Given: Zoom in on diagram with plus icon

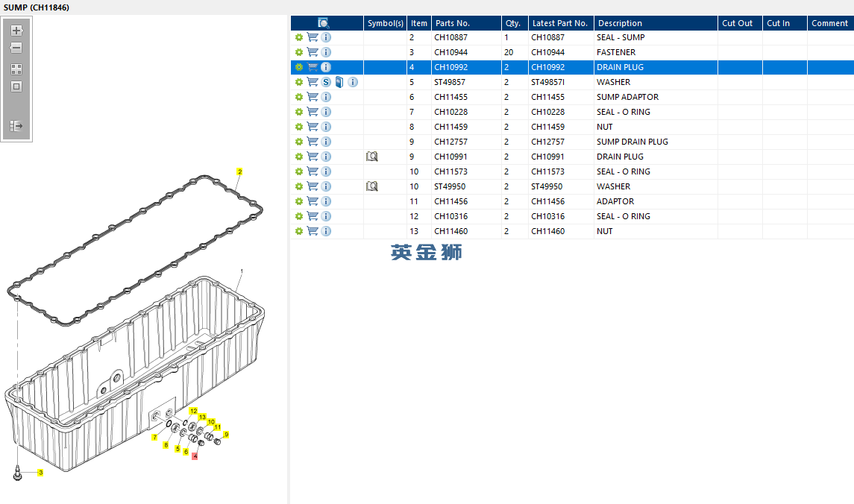Looking at the screenshot, I should 16,31.
